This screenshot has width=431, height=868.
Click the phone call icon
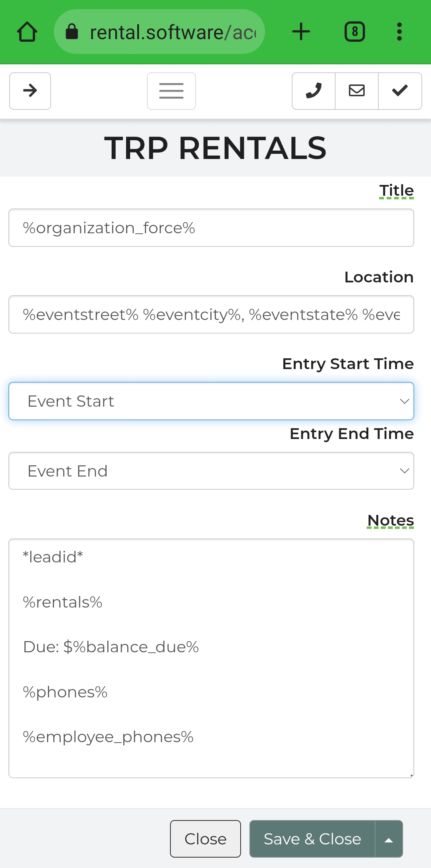[314, 91]
